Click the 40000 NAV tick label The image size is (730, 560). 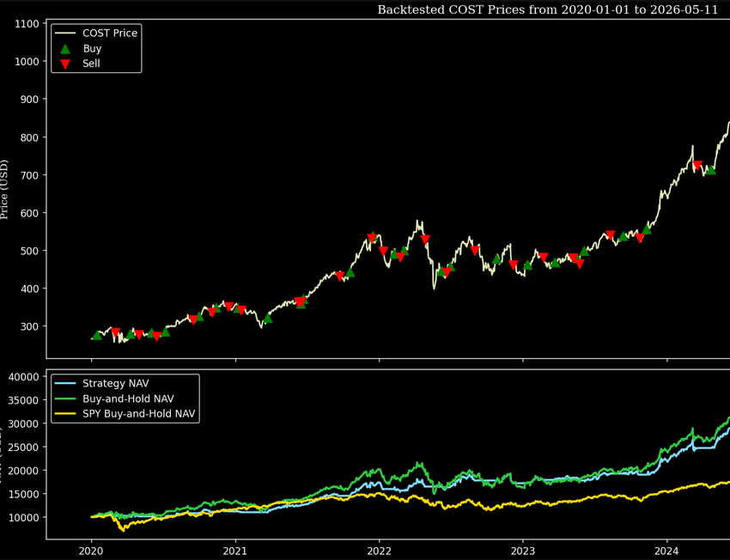coord(24,376)
